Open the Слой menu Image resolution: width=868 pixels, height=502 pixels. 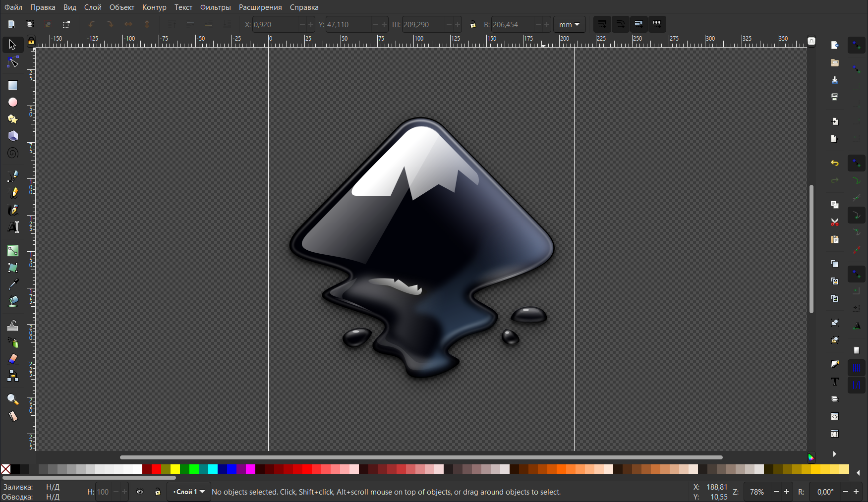pos(93,7)
